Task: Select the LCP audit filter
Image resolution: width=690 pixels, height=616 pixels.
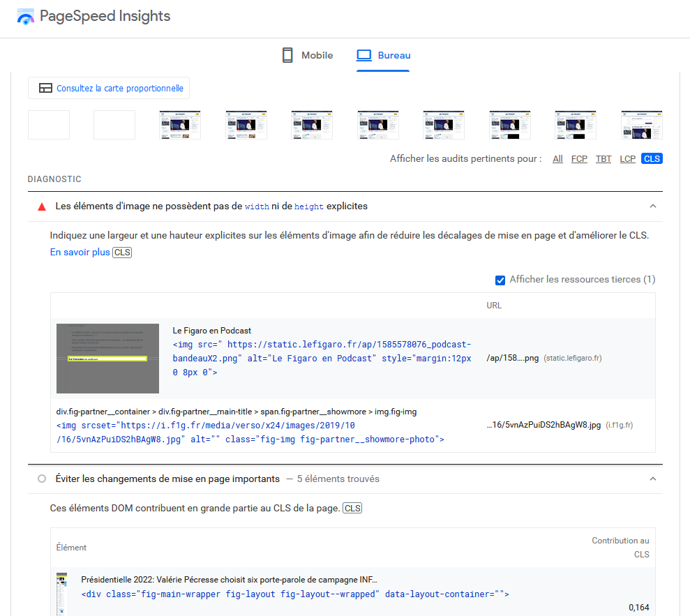Action: [x=628, y=159]
